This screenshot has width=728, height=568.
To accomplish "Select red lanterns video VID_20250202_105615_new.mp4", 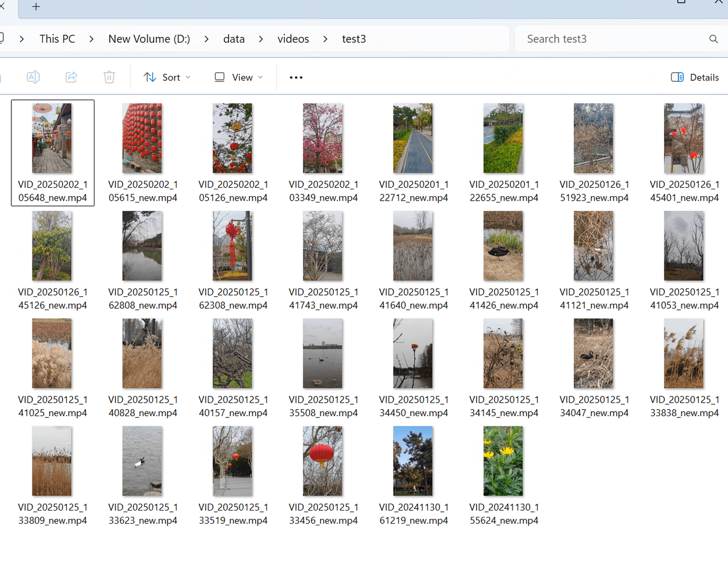I will click(x=142, y=138).
